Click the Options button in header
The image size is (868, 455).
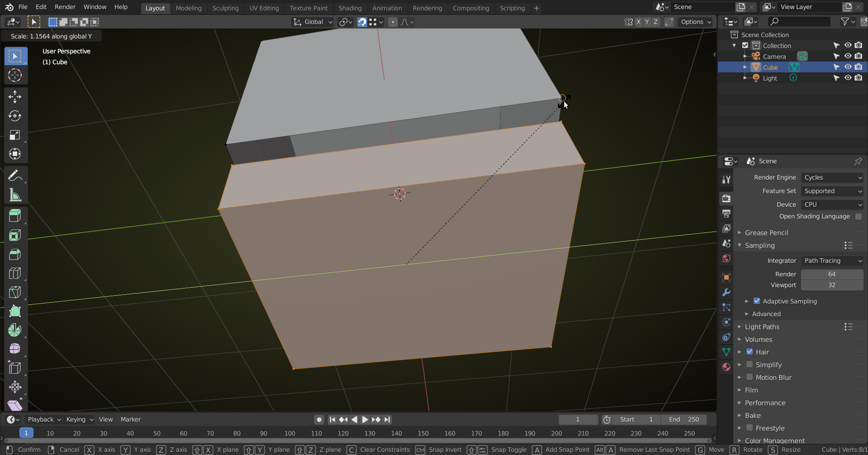(x=696, y=22)
